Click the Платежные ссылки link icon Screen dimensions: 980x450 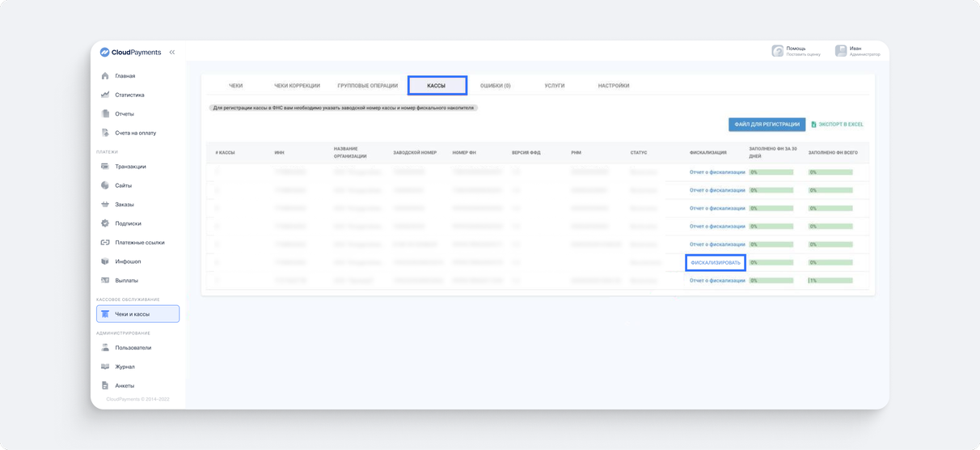coord(105,243)
